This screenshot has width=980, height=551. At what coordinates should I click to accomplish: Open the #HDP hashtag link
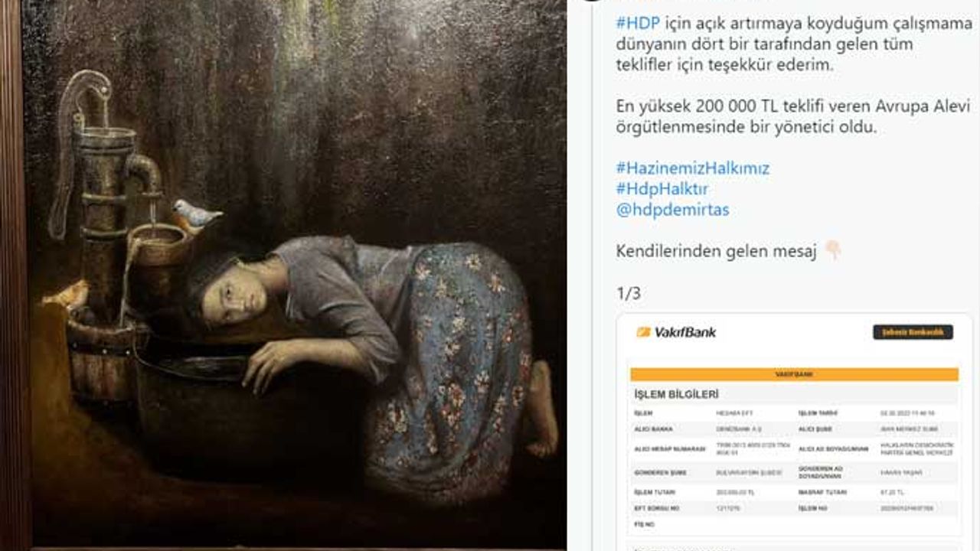[636, 24]
